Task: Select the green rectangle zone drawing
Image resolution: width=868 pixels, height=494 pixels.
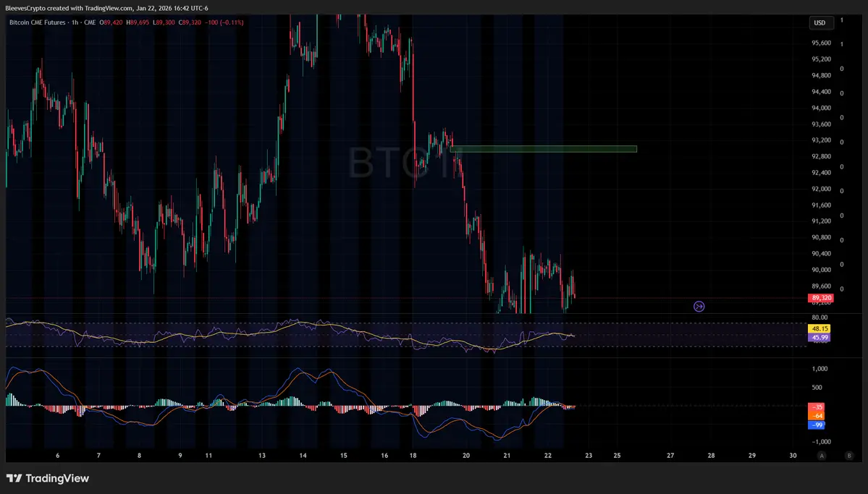Action: click(544, 149)
